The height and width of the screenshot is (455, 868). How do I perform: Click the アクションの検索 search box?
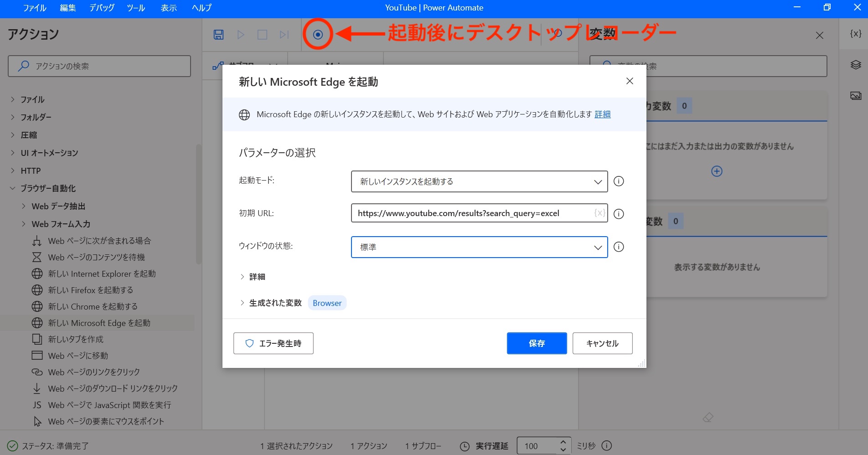(99, 66)
